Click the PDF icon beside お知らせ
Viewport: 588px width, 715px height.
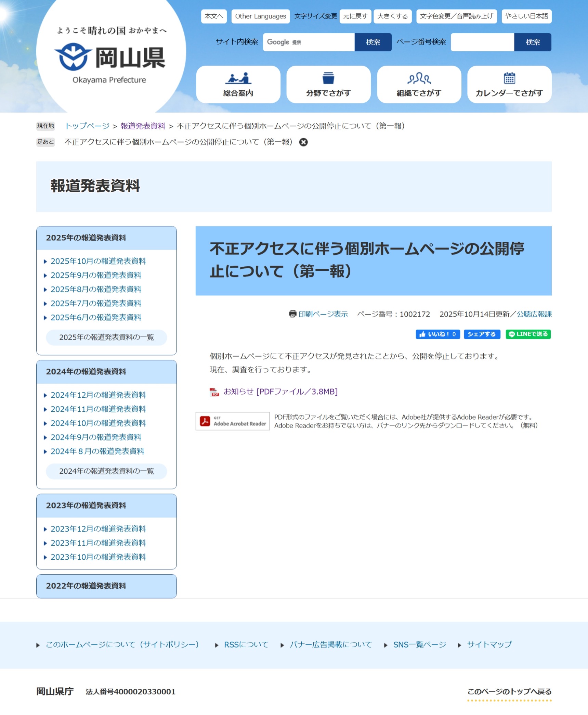[x=214, y=392]
